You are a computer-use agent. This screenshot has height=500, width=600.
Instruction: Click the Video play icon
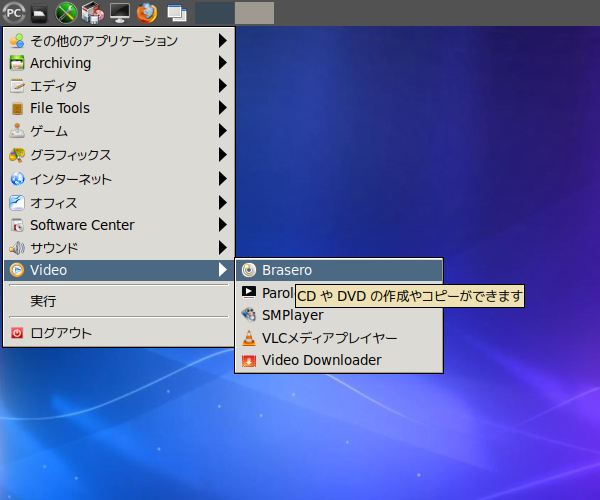pyautogui.click(x=17, y=270)
